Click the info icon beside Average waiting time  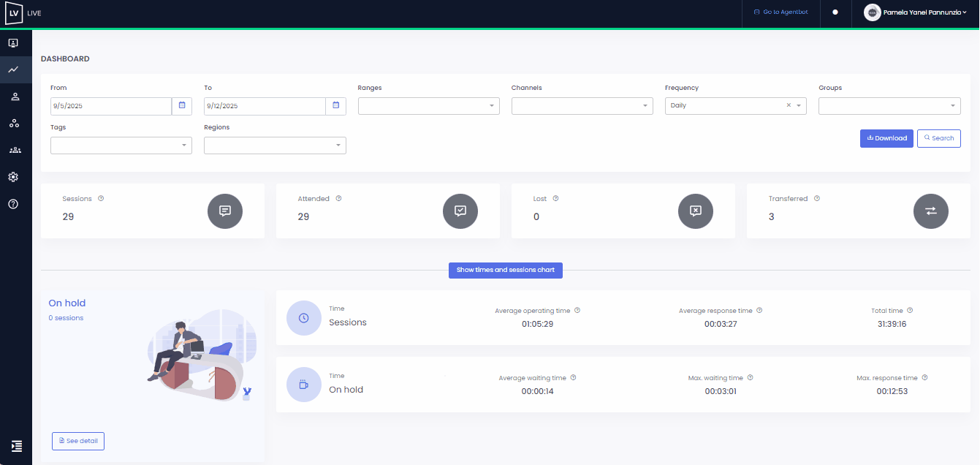point(573,377)
